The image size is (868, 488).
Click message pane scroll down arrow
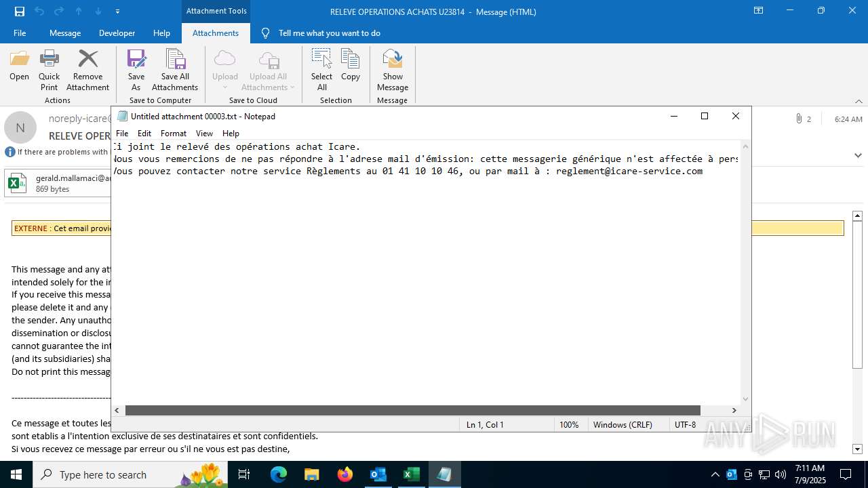[x=857, y=449]
